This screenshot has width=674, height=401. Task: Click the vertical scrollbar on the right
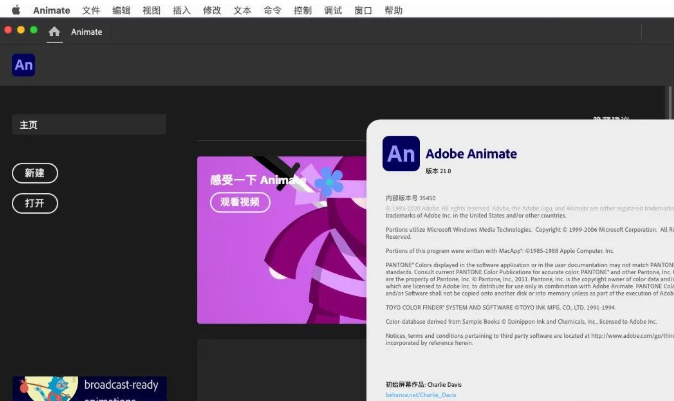tap(669, 103)
